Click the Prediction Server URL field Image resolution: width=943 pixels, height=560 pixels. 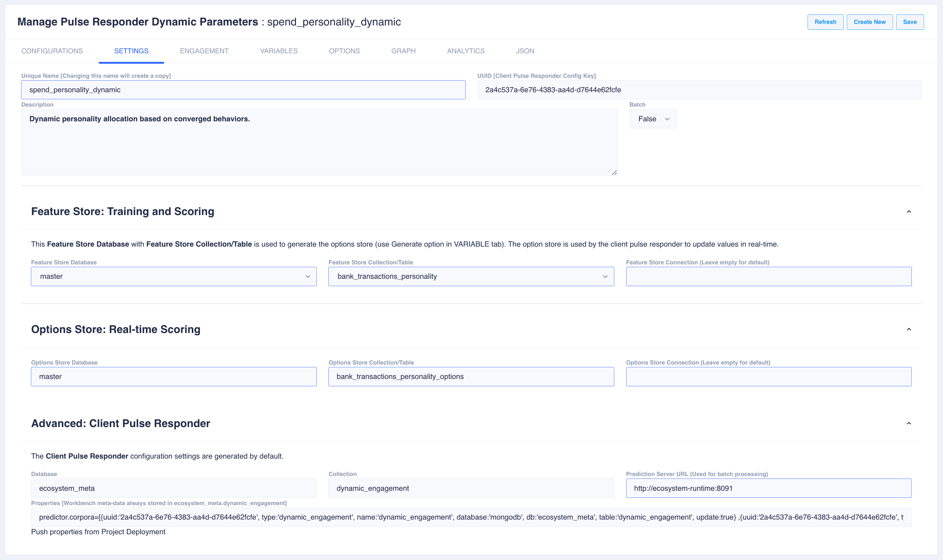[768, 488]
